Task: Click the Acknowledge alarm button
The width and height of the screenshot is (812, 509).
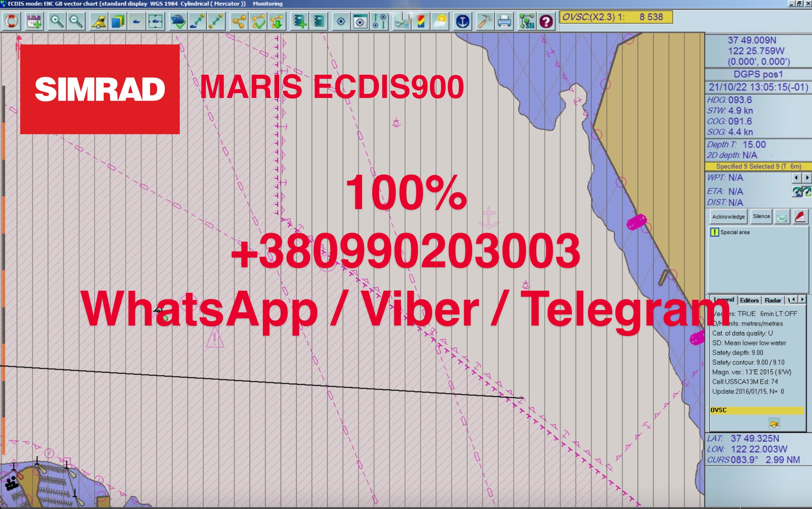Action: [x=728, y=216]
